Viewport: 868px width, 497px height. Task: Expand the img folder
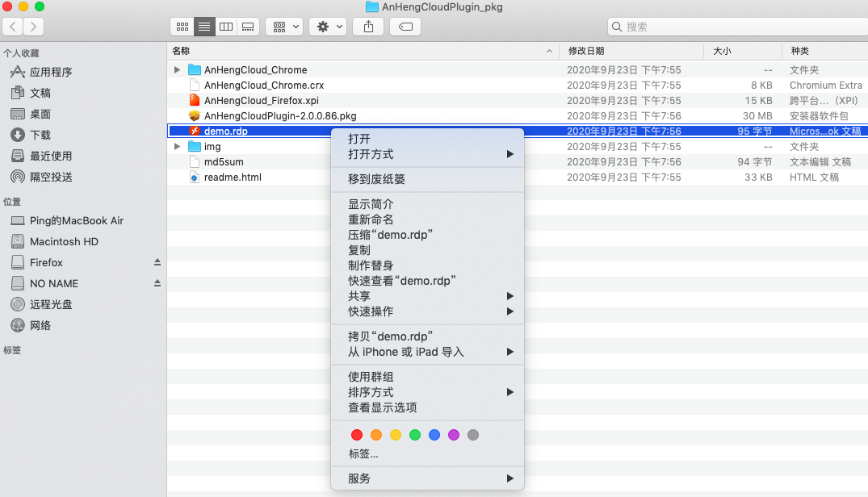tap(177, 147)
